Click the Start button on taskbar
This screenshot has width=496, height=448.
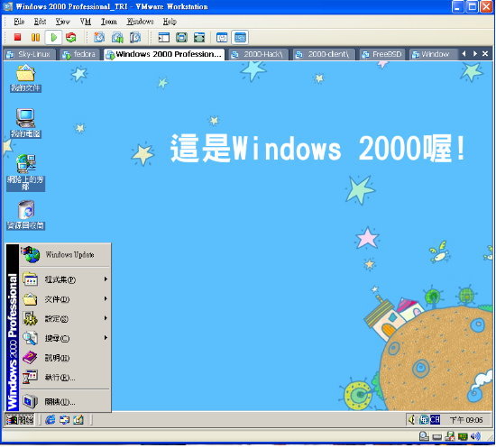[x=20, y=420]
